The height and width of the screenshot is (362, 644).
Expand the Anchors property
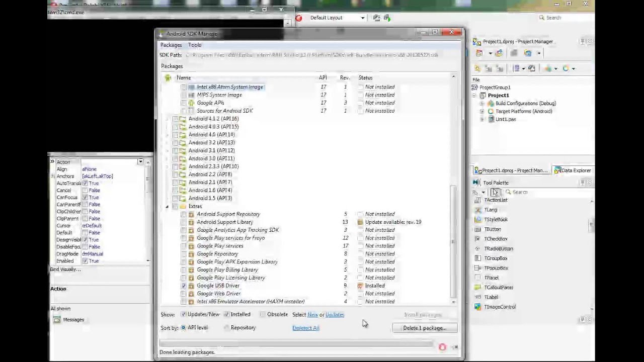pyautogui.click(x=52, y=176)
